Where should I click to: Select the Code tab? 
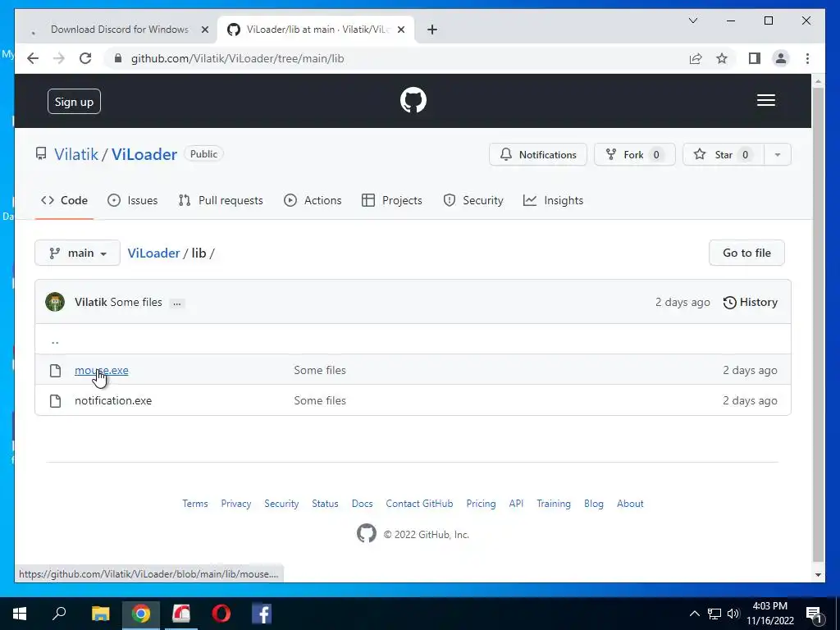64,200
